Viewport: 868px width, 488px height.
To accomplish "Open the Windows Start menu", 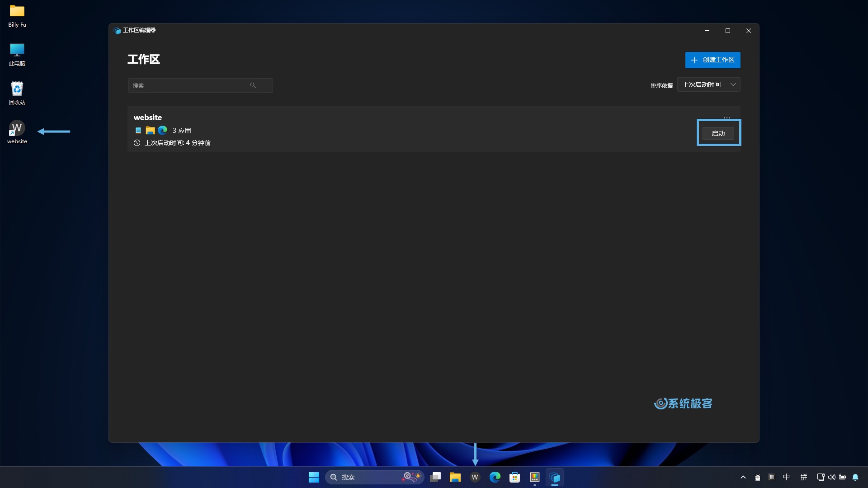I will coord(314,477).
